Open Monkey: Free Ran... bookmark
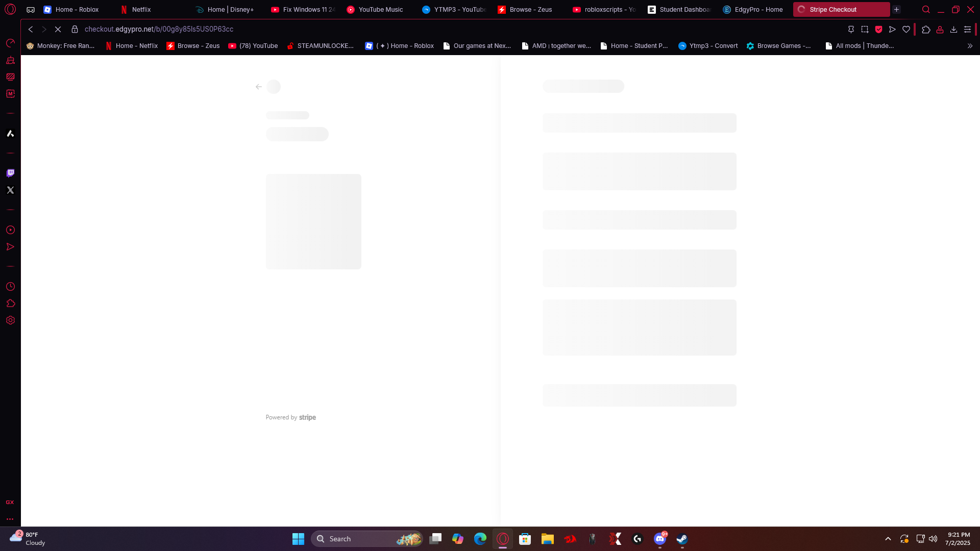The width and height of the screenshot is (980, 551). tap(60, 46)
